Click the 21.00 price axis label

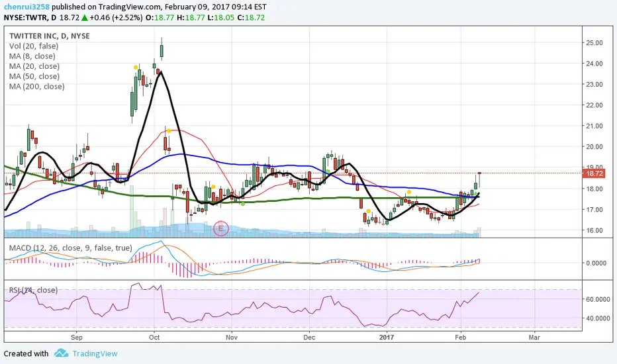point(594,126)
